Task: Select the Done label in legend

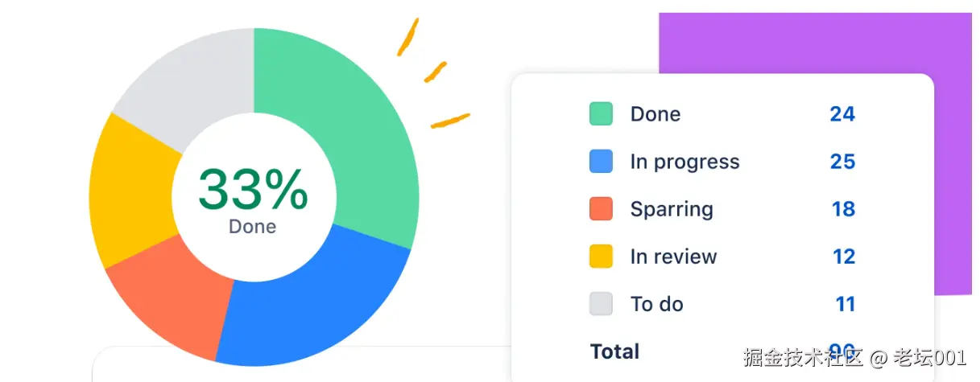Action: [655, 114]
